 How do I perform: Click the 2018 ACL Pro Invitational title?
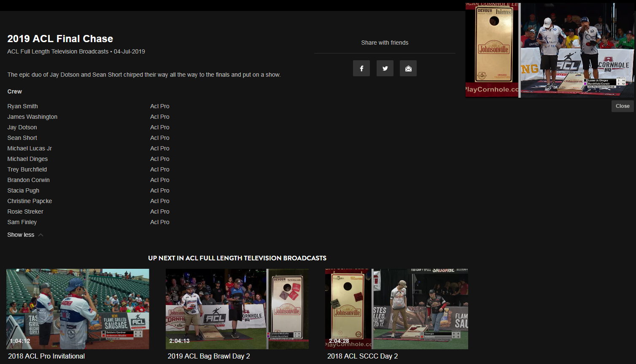click(x=46, y=356)
